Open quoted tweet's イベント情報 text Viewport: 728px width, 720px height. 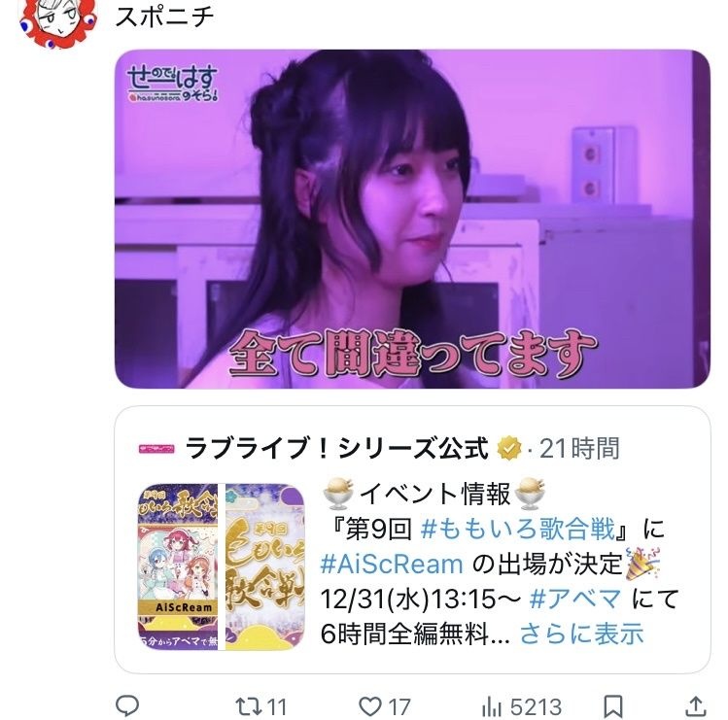pyautogui.click(x=435, y=494)
